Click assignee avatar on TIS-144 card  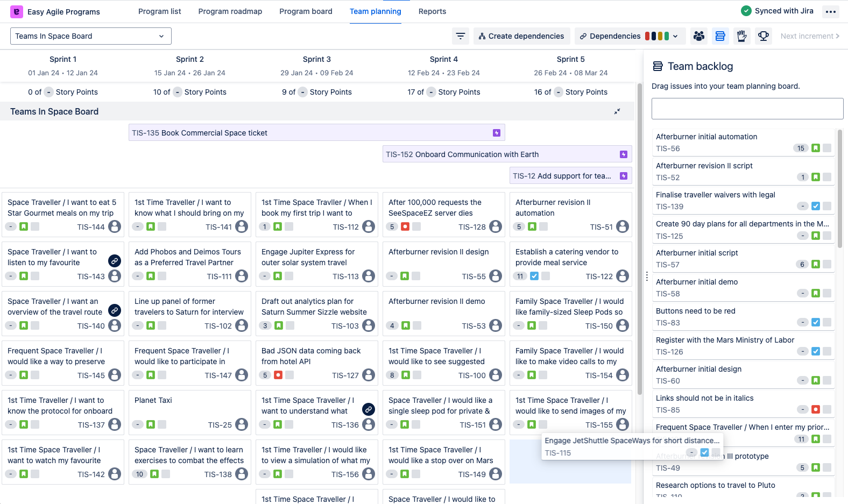coord(115,226)
